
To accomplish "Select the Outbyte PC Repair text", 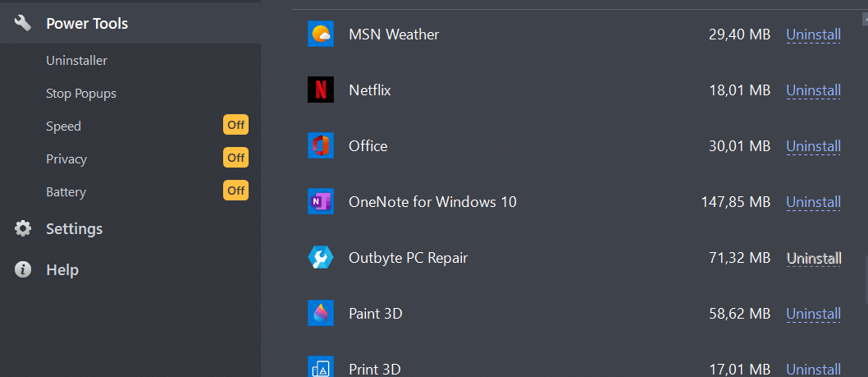I will pos(409,259).
